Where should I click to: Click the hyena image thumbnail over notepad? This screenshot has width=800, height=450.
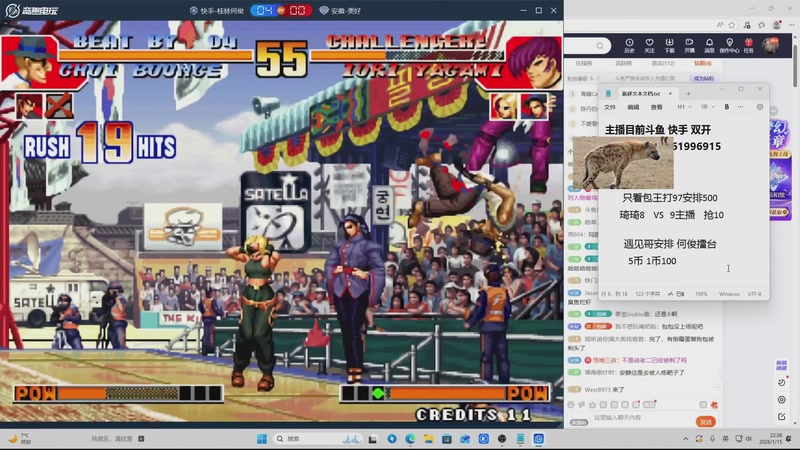click(623, 163)
